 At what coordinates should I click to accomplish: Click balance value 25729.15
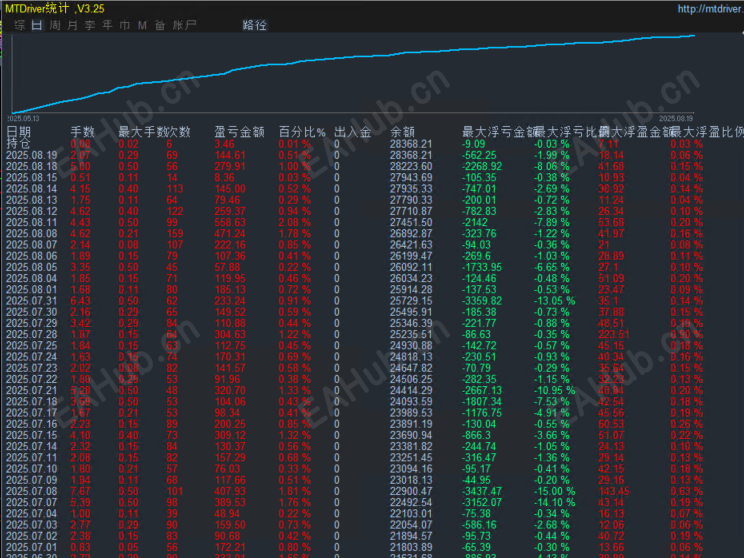click(411, 301)
